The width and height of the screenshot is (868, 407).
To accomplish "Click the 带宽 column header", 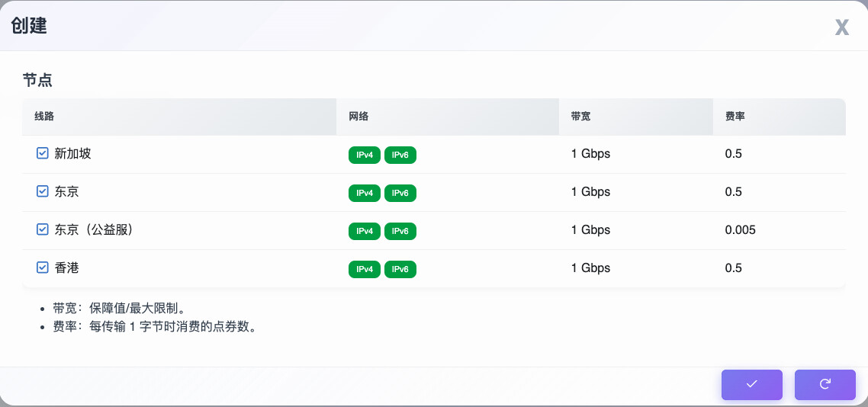I will (x=635, y=117).
